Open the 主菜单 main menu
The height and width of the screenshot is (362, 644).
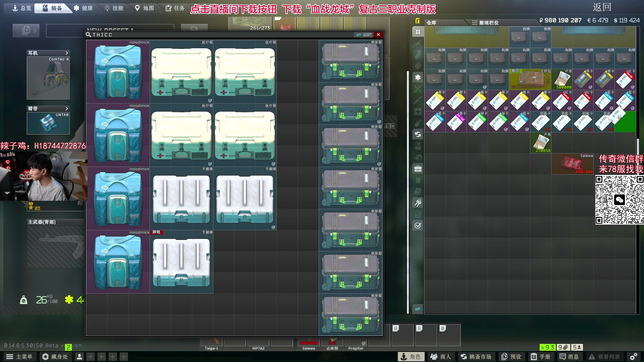(19, 357)
